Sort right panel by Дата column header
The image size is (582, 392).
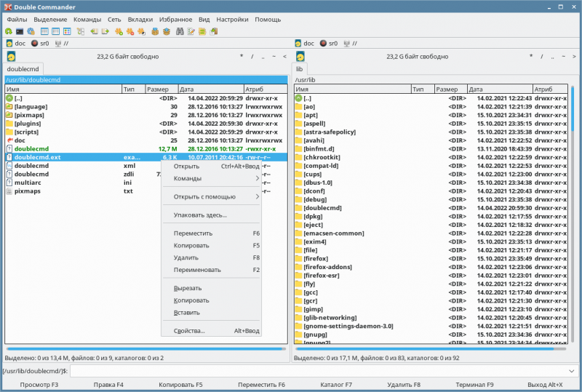pos(500,89)
